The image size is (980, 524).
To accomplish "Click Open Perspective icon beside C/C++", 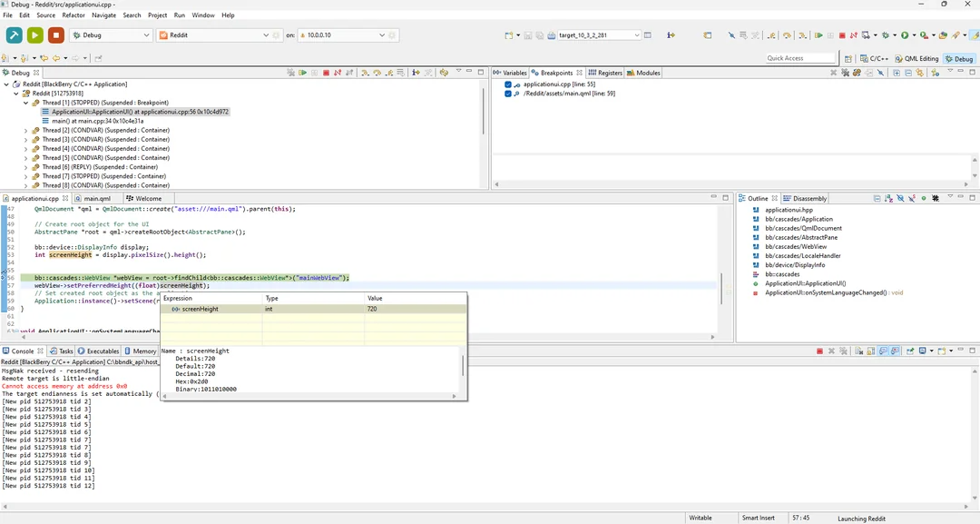I will 848,59.
